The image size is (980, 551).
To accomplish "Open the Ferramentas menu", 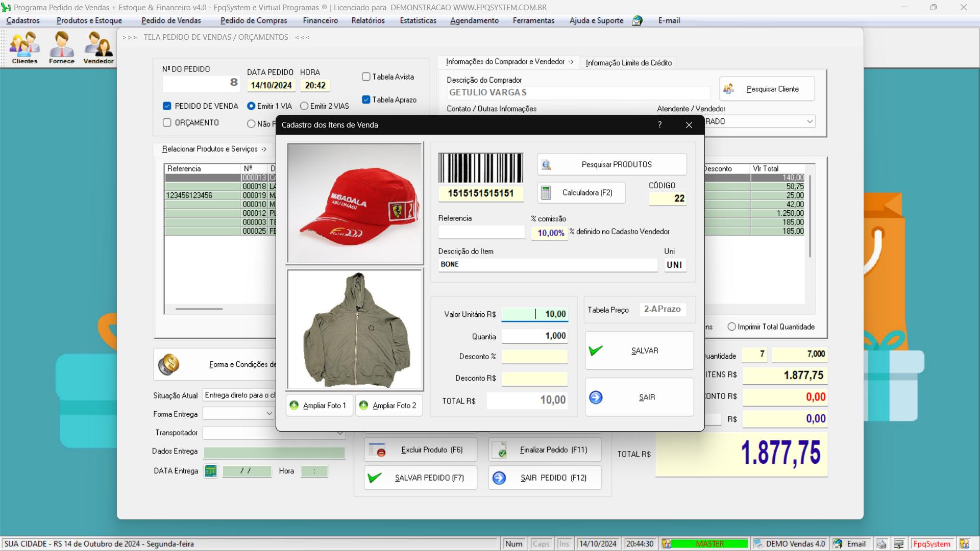I will click(533, 20).
